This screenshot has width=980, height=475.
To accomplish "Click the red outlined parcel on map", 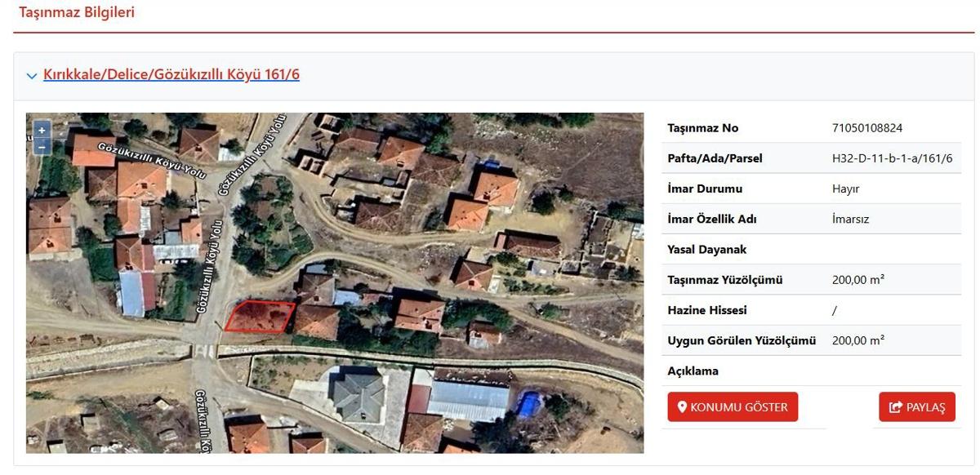I will click(x=260, y=317).
